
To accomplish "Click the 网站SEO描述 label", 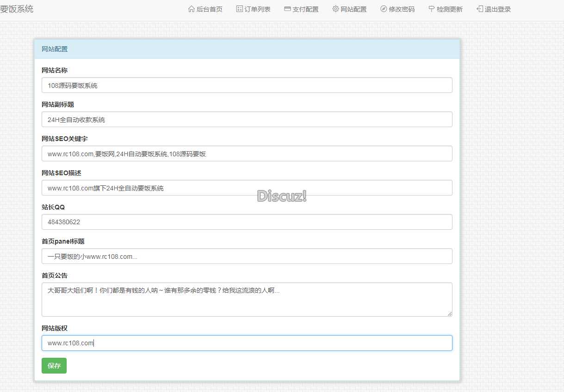I will pyautogui.click(x=62, y=173).
